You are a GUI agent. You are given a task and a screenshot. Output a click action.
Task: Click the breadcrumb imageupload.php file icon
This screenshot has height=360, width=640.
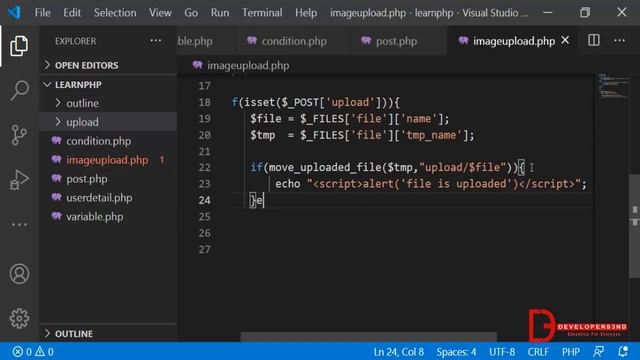[198, 65]
